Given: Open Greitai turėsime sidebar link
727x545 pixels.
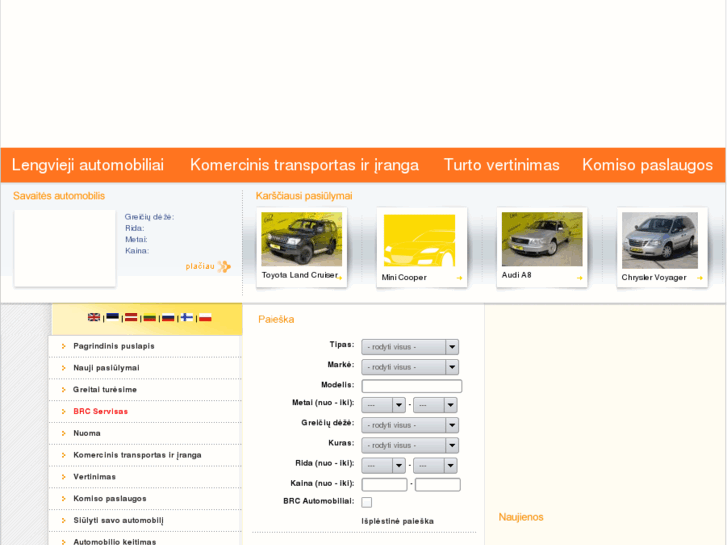Looking at the screenshot, I should click(x=105, y=390).
